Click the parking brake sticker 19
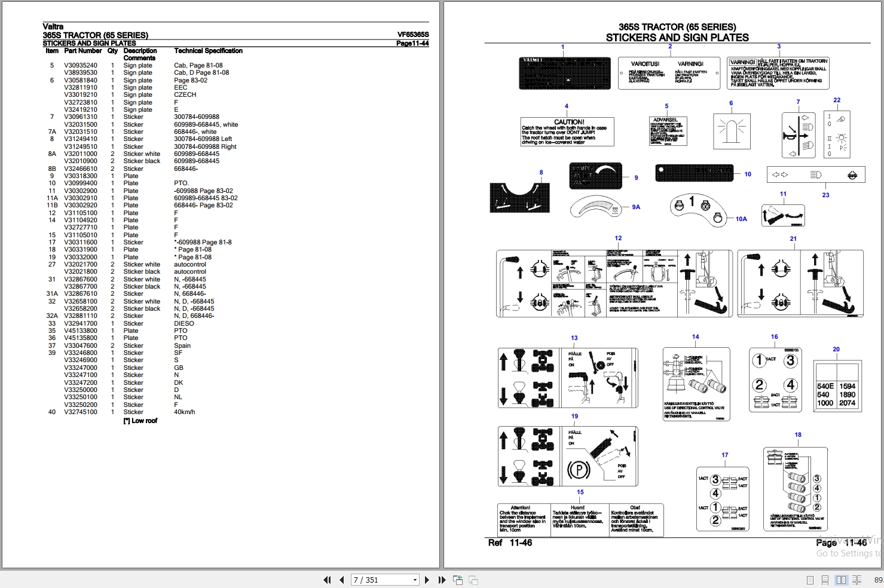This screenshot has height=588, width=884. point(568,457)
